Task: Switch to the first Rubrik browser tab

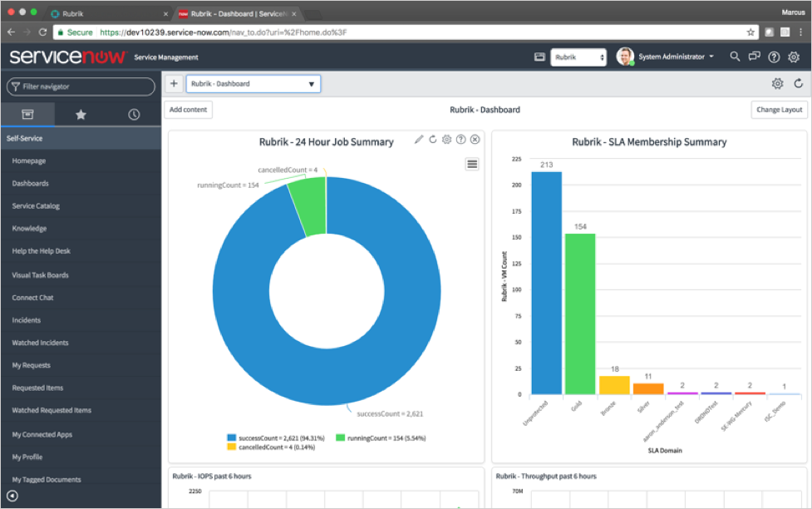Action: [x=110, y=14]
